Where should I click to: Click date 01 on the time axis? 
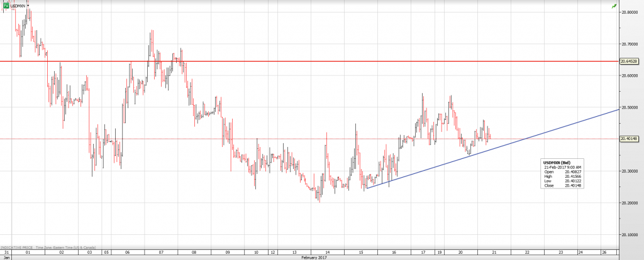(x=28, y=252)
